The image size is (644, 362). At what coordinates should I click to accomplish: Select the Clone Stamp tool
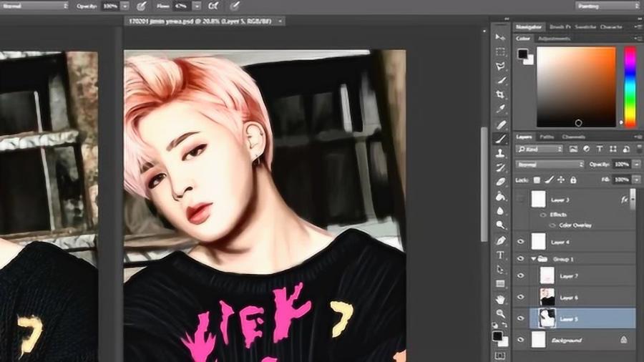pos(500,153)
